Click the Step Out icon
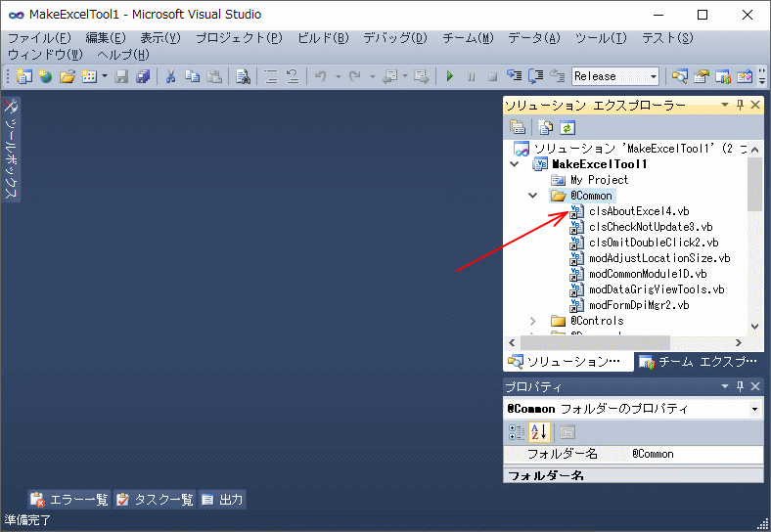Viewport: 771px width, 532px height. click(x=557, y=76)
